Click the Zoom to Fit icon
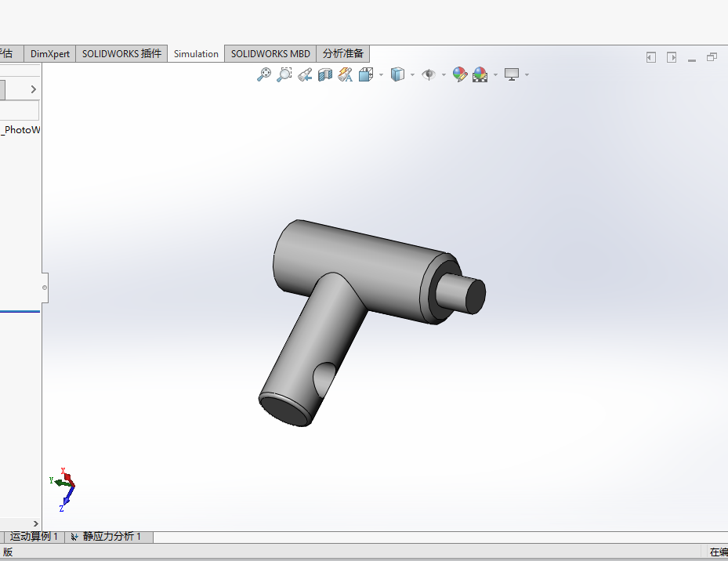 click(264, 74)
